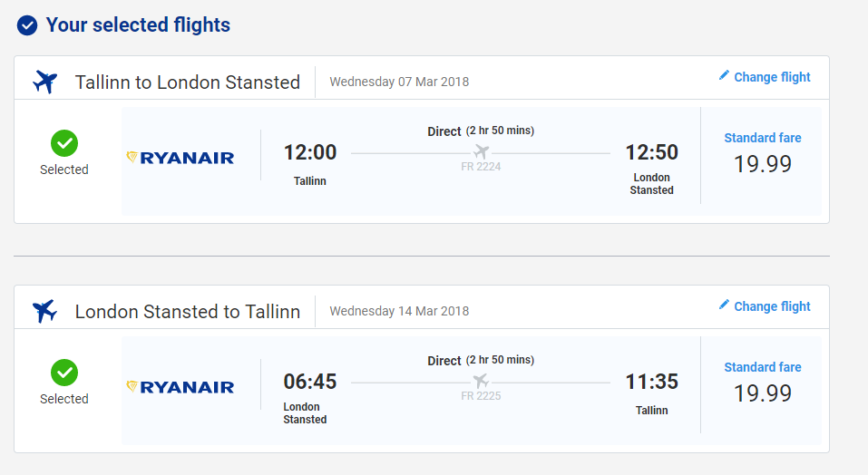Click the airplane icon for Tallinn to London Stansted
Image resolution: width=868 pixels, height=475 pixels.
pyautogui.click(x=44, y=82)
